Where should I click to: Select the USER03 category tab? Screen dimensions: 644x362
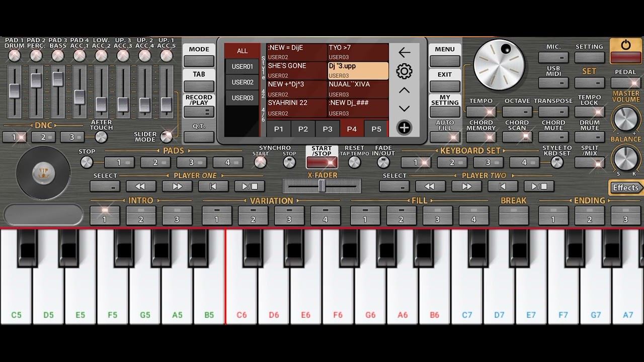243,98
